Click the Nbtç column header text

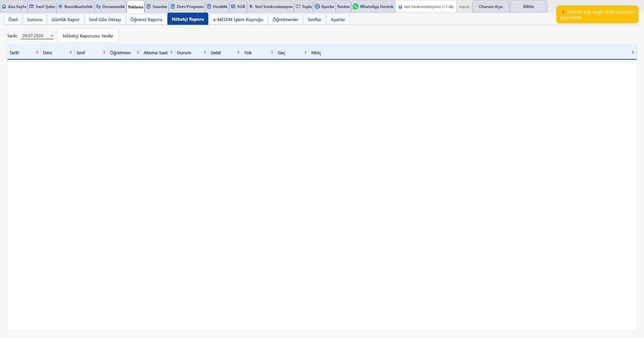[x=316, y=53]
